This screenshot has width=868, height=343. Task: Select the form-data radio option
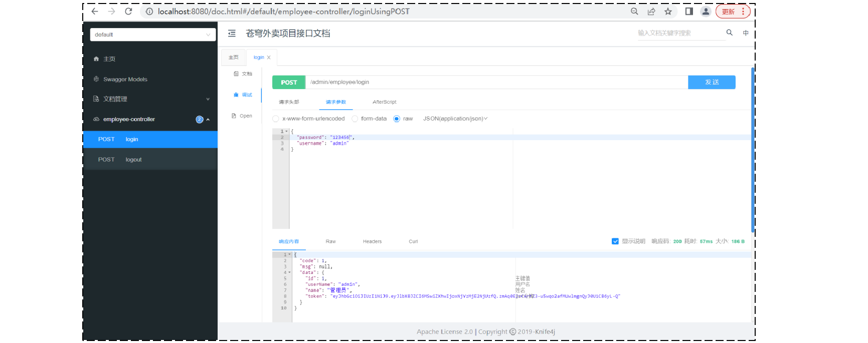tap(355, 119)
